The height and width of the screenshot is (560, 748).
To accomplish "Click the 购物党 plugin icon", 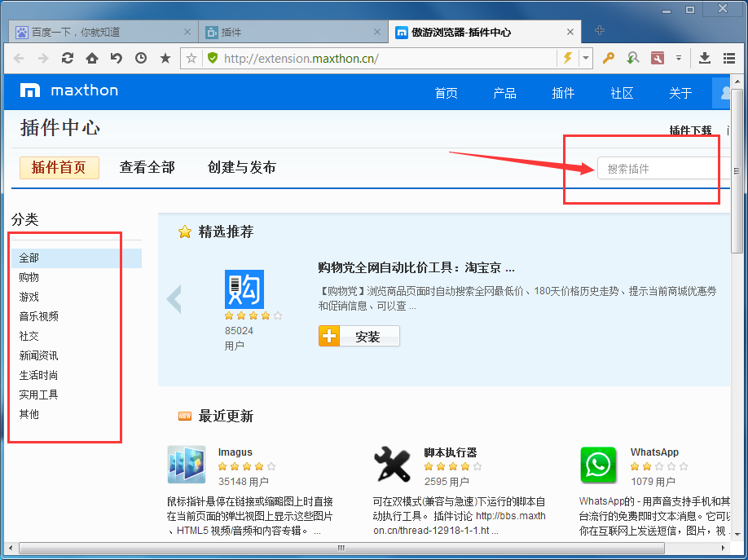I will pyautogui.click(x=244, y=289).
